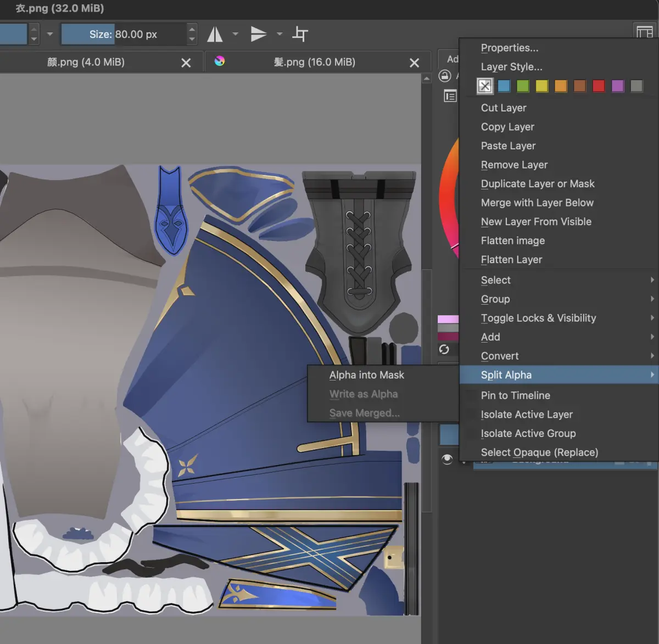Choose Alpha into Mask
This screenshot has width=659, height=644.
coord(383,375)
